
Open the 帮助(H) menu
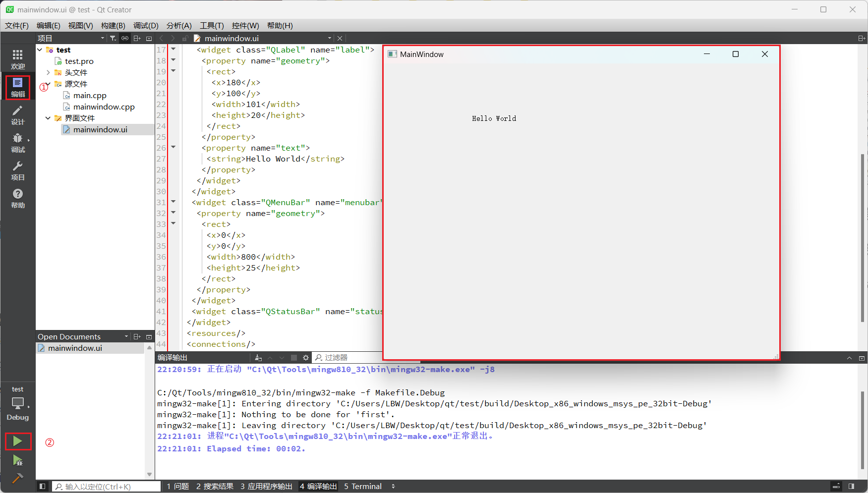point(280,26)
